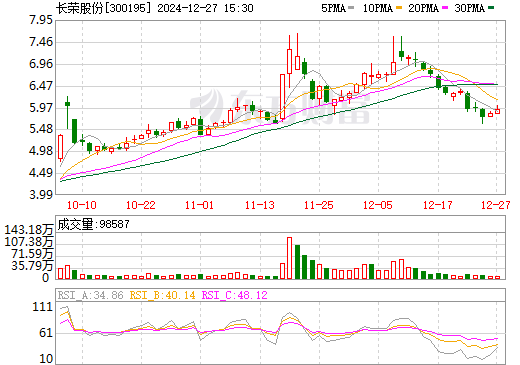
Task: Click the 71.59万 volume axis label
Action: (x=32, y=254)
